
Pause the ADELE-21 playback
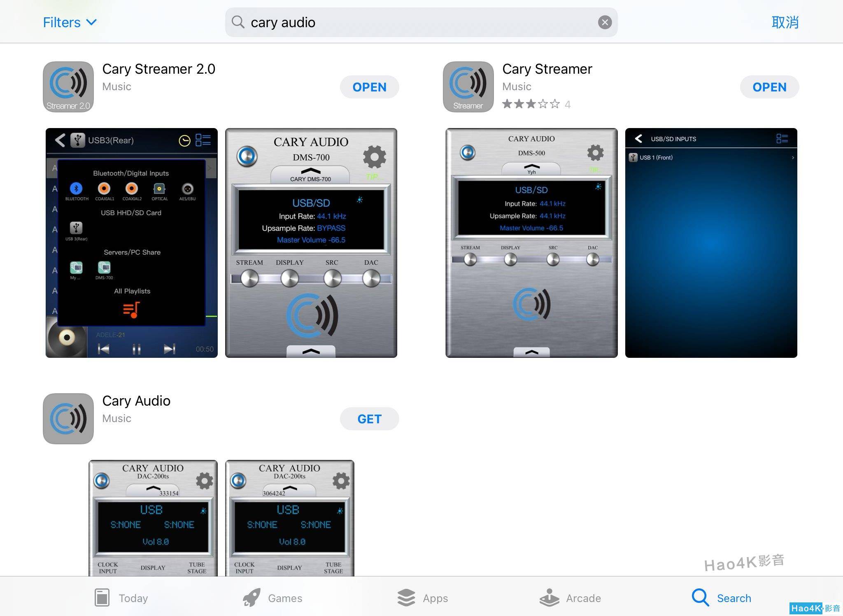[x=136, y=349]
